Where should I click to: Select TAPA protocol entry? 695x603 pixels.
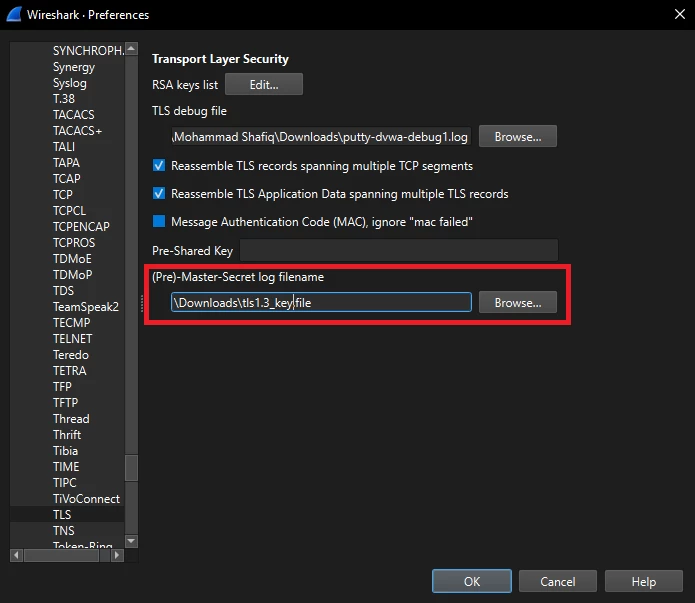66,163
